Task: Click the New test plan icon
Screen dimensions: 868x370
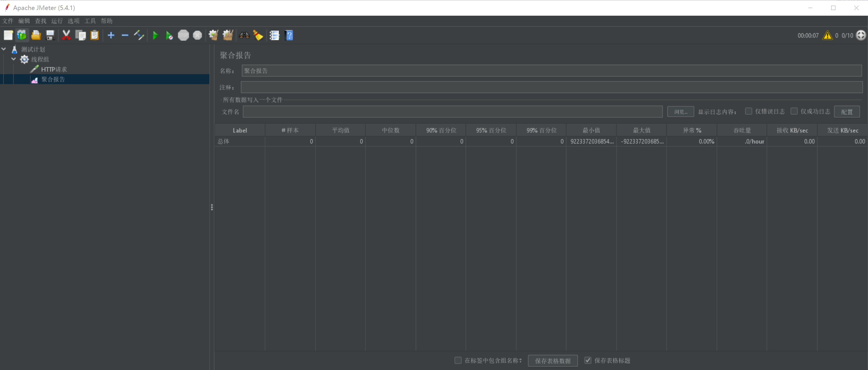Action: (8, 35)
